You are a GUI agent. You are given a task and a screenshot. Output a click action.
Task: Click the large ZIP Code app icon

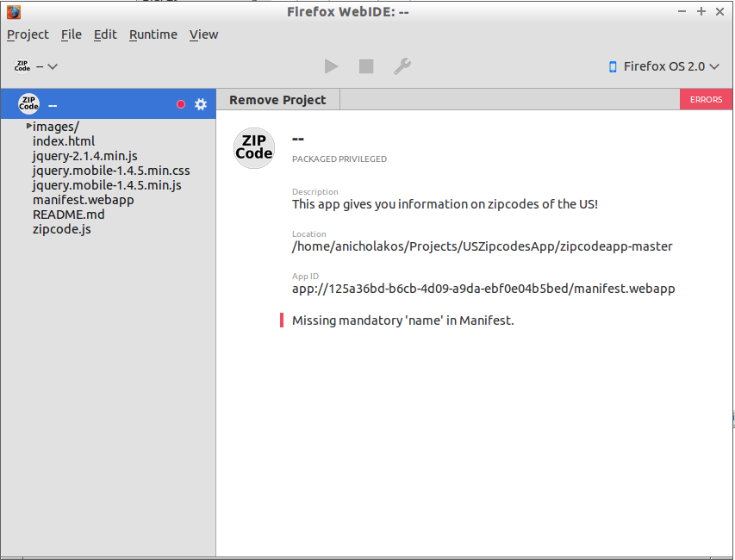[254, 148]
